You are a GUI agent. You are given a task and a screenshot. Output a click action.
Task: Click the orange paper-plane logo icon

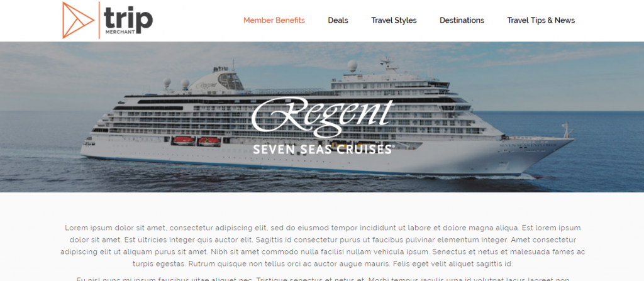(x=78, y=20)
